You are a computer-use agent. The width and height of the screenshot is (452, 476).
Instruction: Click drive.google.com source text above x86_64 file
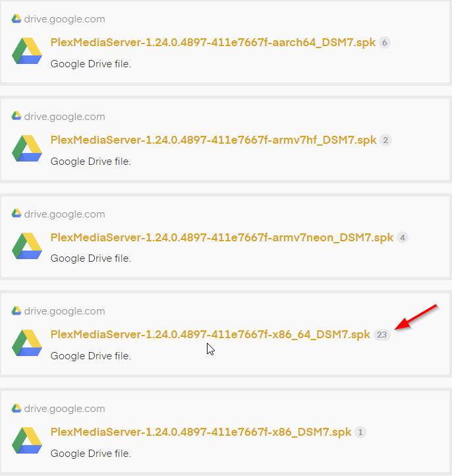[x=65, y=311]
